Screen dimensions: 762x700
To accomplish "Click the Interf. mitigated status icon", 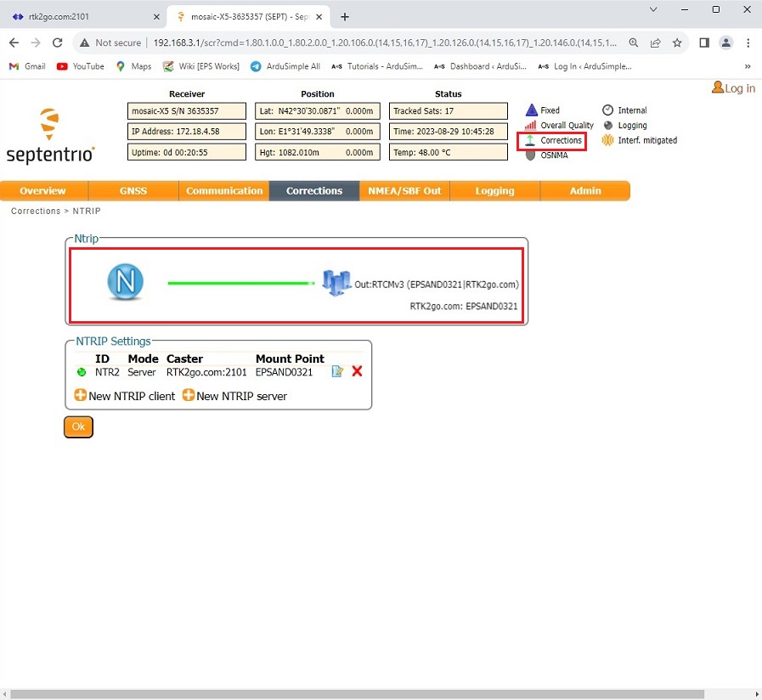I will tap(607, 140).
